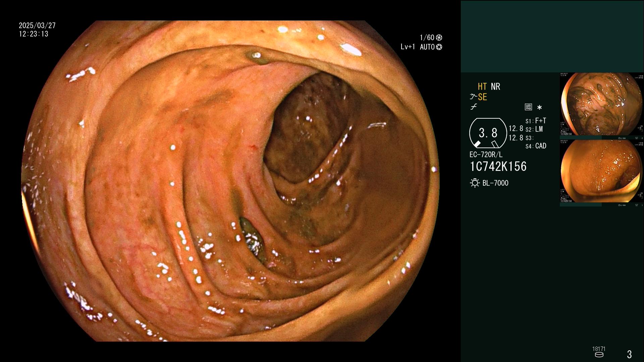Click the captured image count 3
This screenshot has width=644, height=362.
(630, 354)
